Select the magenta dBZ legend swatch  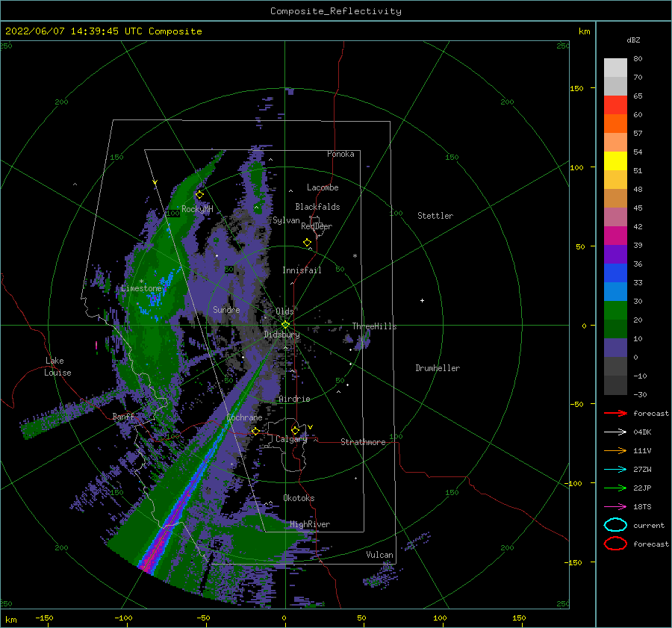click(615, 236)
